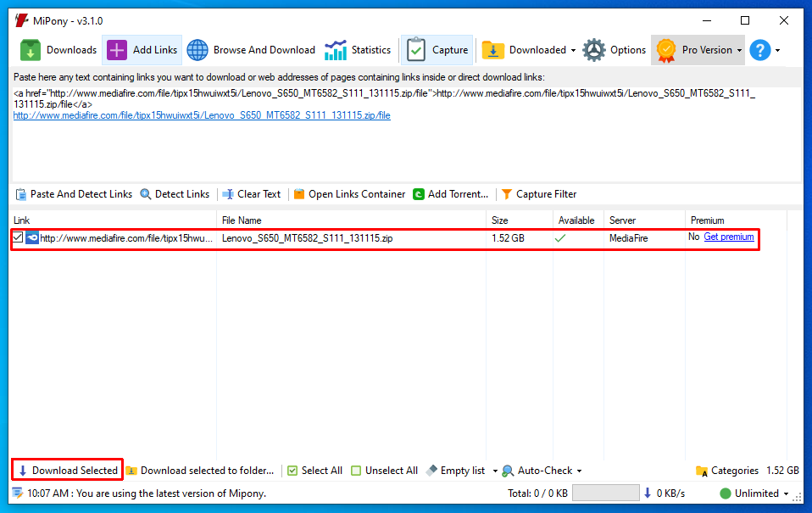Open the Downloaded folder icon

point(492,50)
